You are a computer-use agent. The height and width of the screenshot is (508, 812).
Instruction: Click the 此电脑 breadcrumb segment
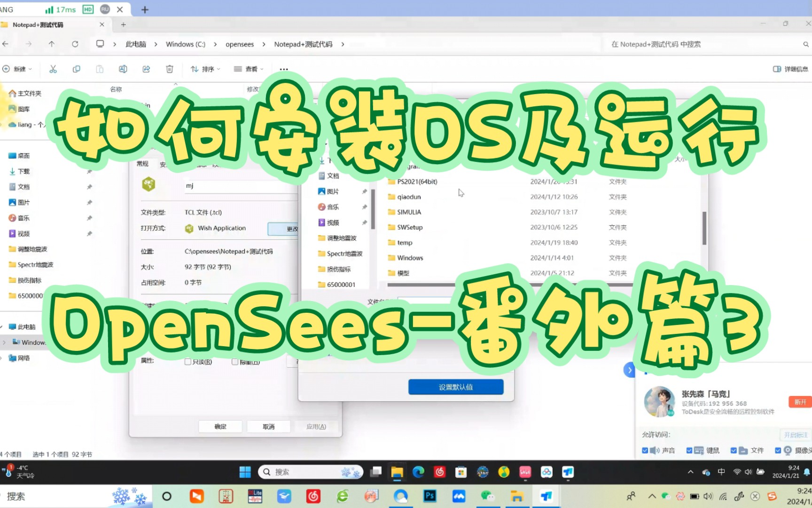click(136, 44)
